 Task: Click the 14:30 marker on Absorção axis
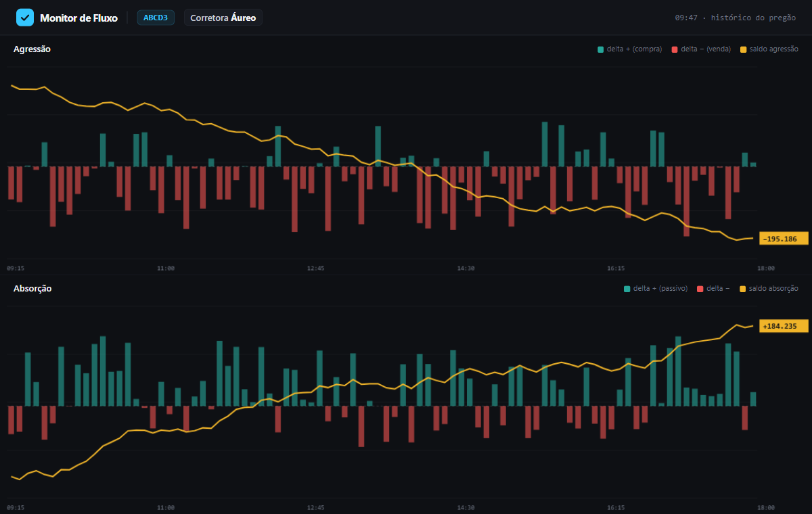pyautogui.click(x=466, y=507)
